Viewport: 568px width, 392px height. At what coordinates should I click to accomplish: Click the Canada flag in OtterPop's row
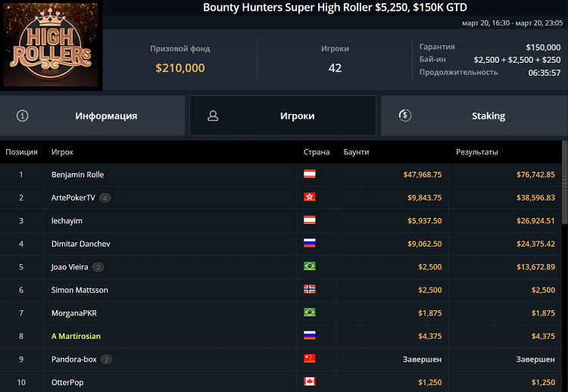click(x=309, y=382)
